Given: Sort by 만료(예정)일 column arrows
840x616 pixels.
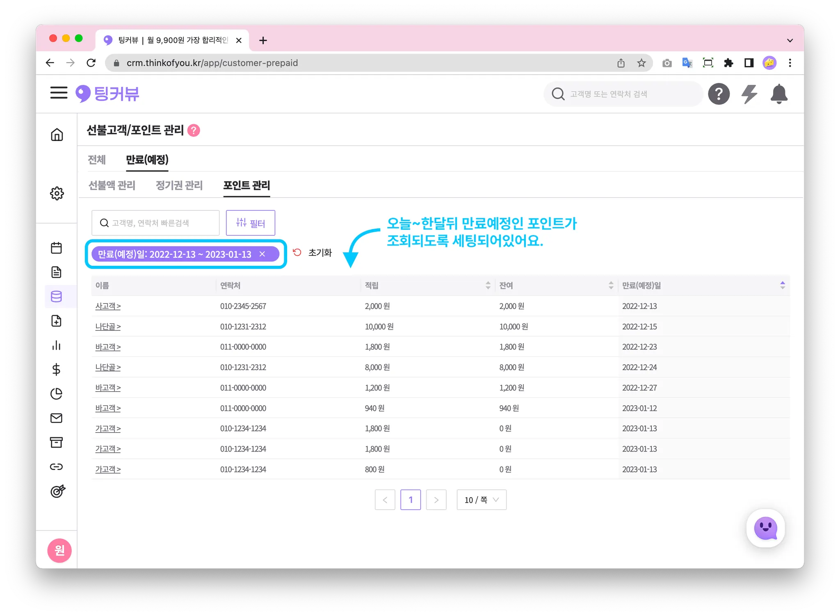Looking at the screenshot, I should click(782, 285).
